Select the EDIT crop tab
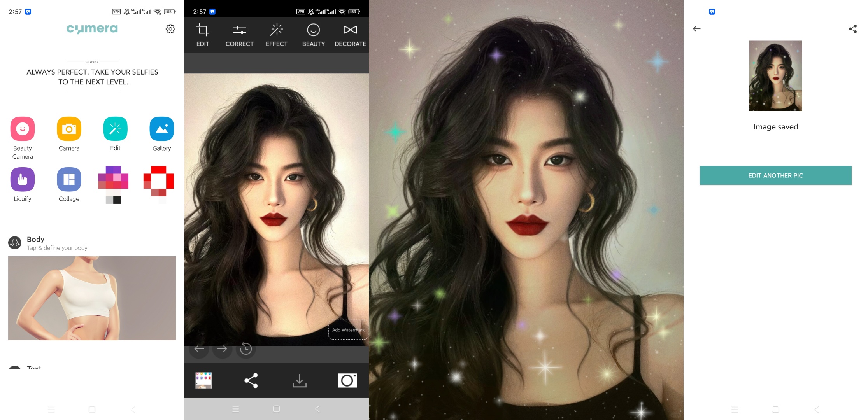The height and width of the screenshot is (420, 868). tap(203, 35)
